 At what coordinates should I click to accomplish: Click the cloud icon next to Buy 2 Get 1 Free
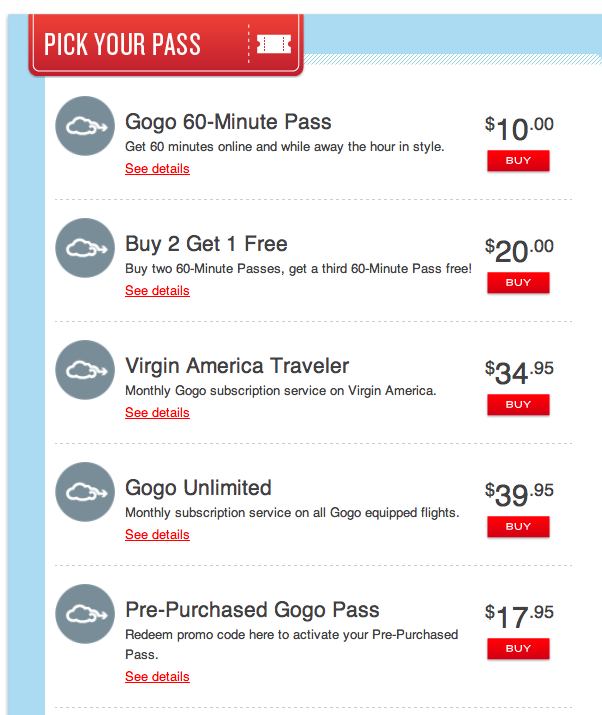pos(85,248)
